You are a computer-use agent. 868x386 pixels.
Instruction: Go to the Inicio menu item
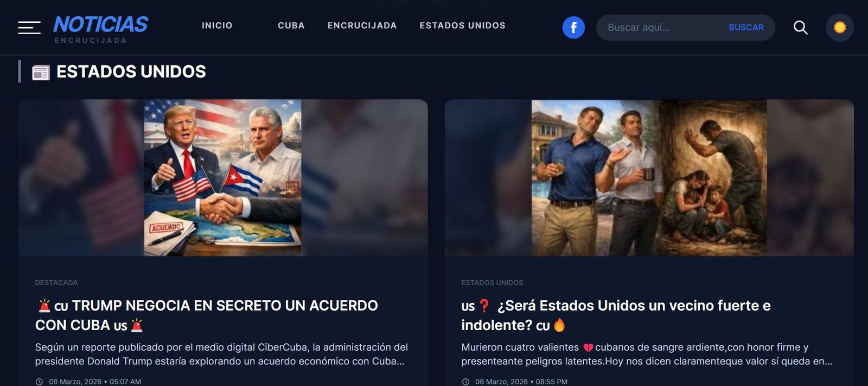[217, 25]
